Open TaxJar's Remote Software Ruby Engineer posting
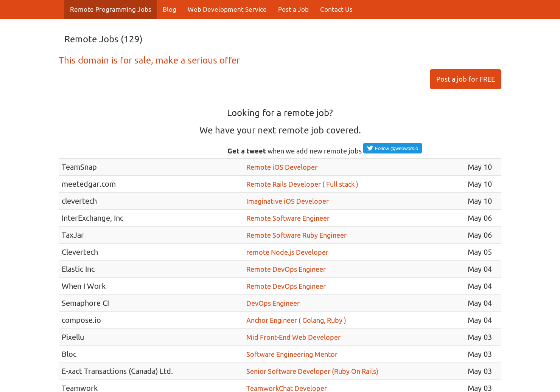The width and height of the screenshot is (560, 392). coord(296,235)
